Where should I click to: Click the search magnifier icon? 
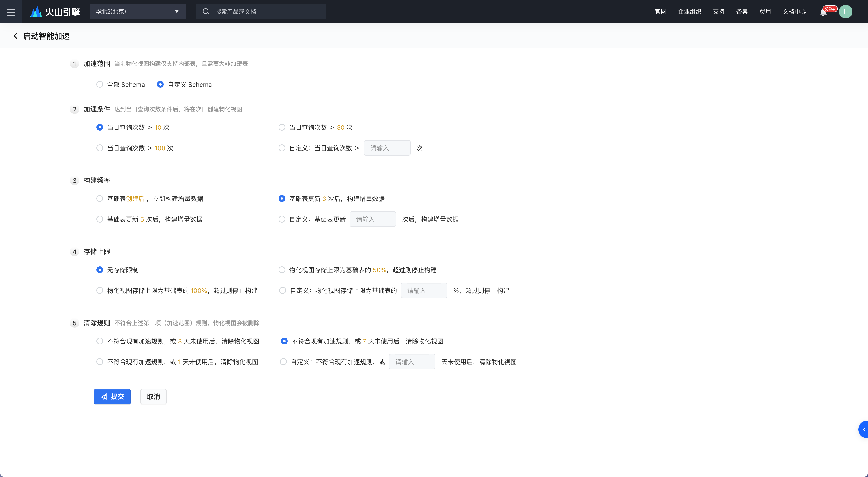click(206, 11)
